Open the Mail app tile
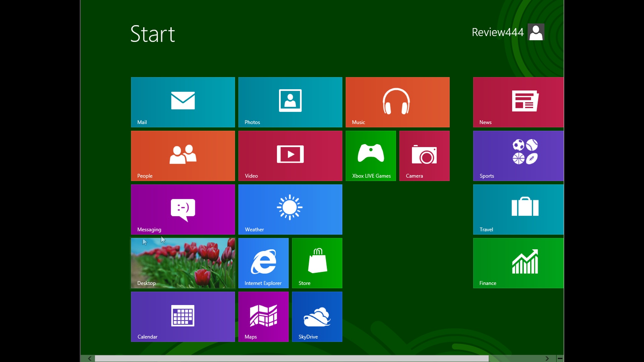 click(183, 102)
